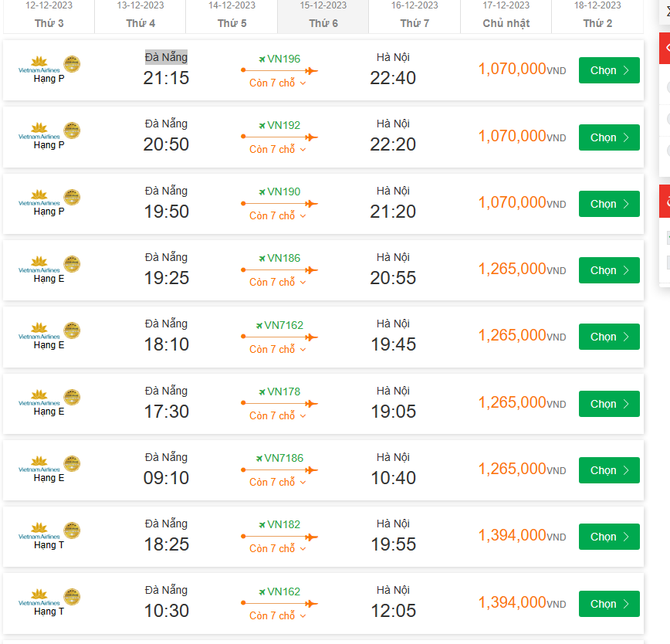Click the airplane icon beside VN162
Viewport: 670px width, 644px height.
tap(262, 591)
